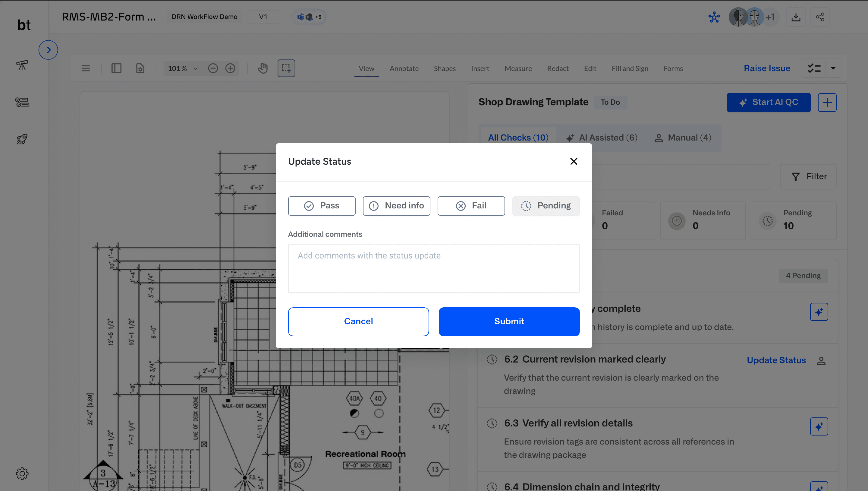This screenshot has height=491, width=868.
Task: Click the 4 Pending section badge
Action: click(803, 276)
